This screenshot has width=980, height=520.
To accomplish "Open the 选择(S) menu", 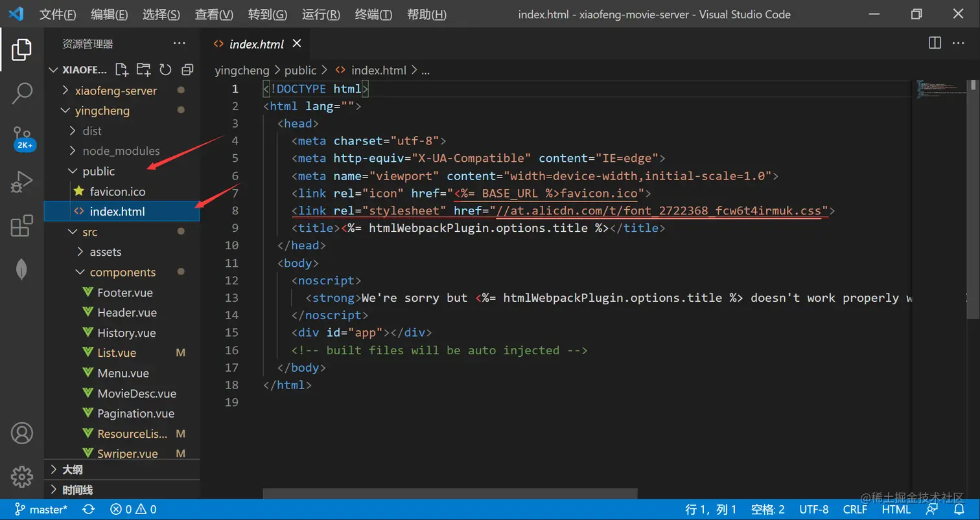I will (x=161, y=14).
